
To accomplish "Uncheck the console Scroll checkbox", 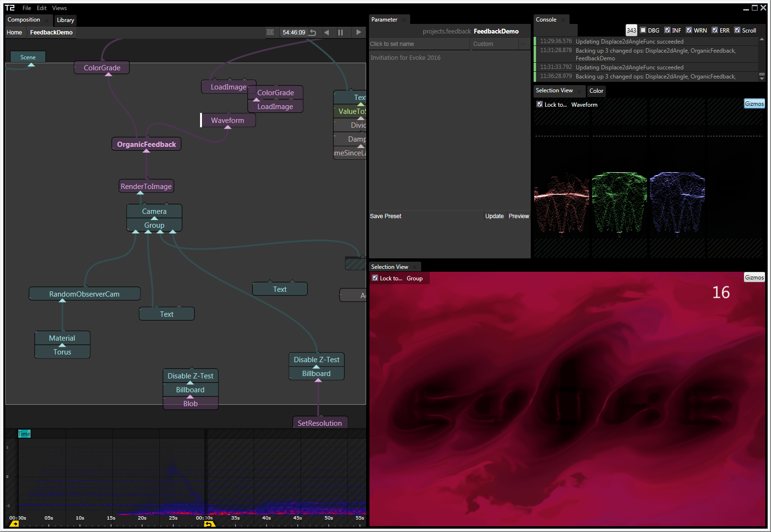I will (737, 30).
